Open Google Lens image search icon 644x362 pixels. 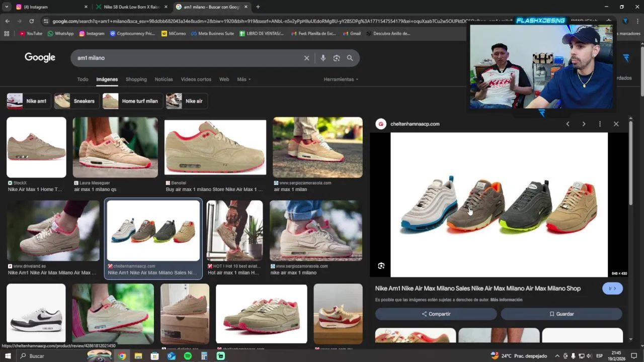337,58
